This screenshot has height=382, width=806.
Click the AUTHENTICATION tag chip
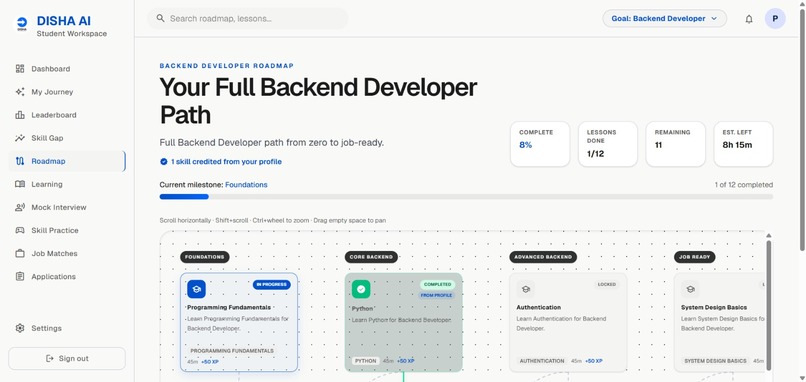click(x=542, y=361)
